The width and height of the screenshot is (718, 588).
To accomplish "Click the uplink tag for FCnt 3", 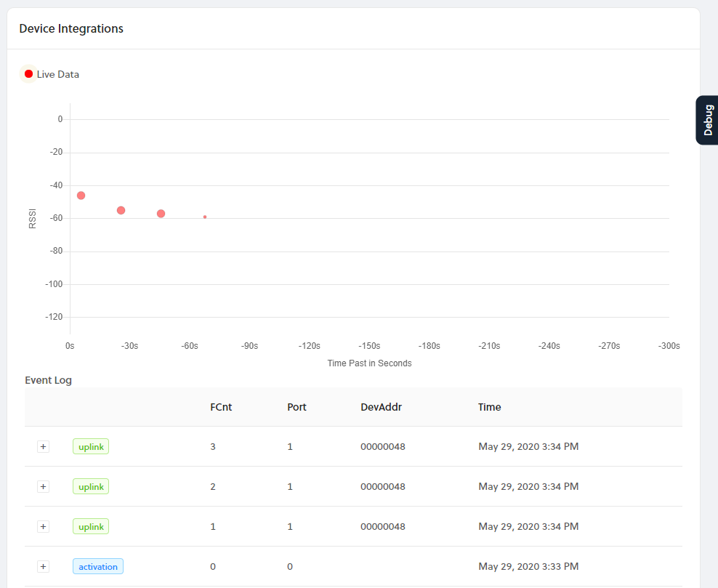I will tap(91, 446).
